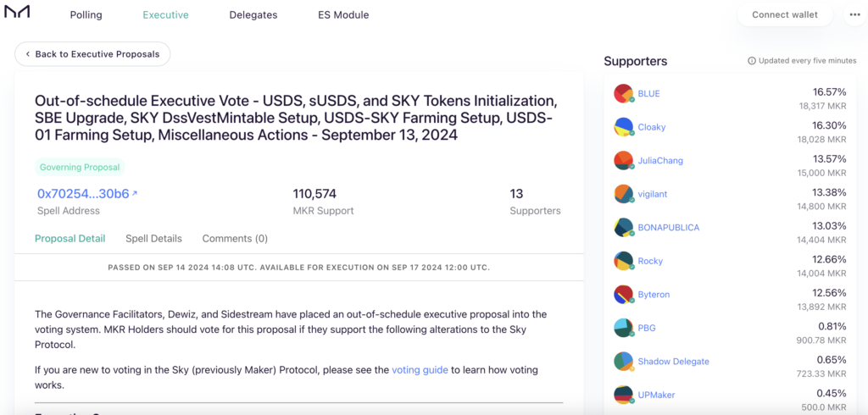Click the Cloaky delegate avatar
868x415 pixels.
tap(623, 127)
